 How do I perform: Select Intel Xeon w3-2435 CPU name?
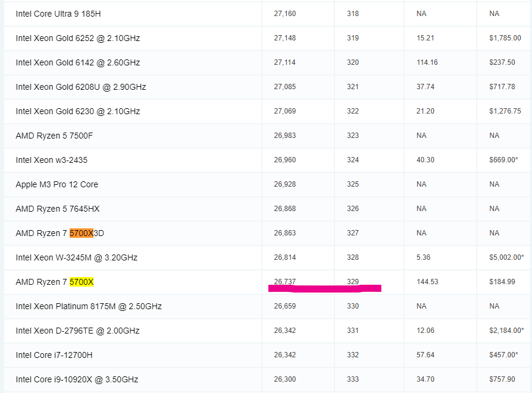(51, 160)
